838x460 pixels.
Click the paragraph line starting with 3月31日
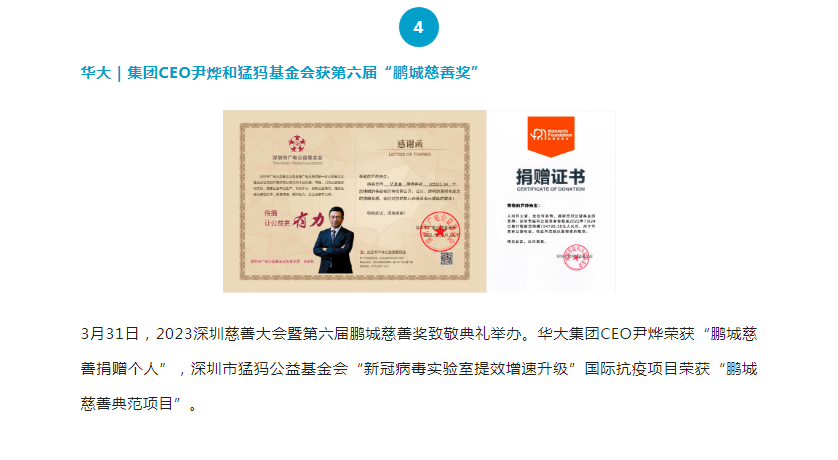(x=419, y=334)
